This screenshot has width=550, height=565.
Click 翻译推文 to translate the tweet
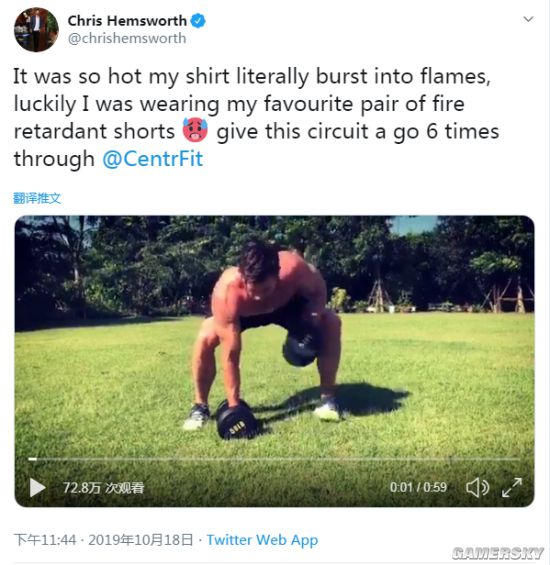click(37, 198)
